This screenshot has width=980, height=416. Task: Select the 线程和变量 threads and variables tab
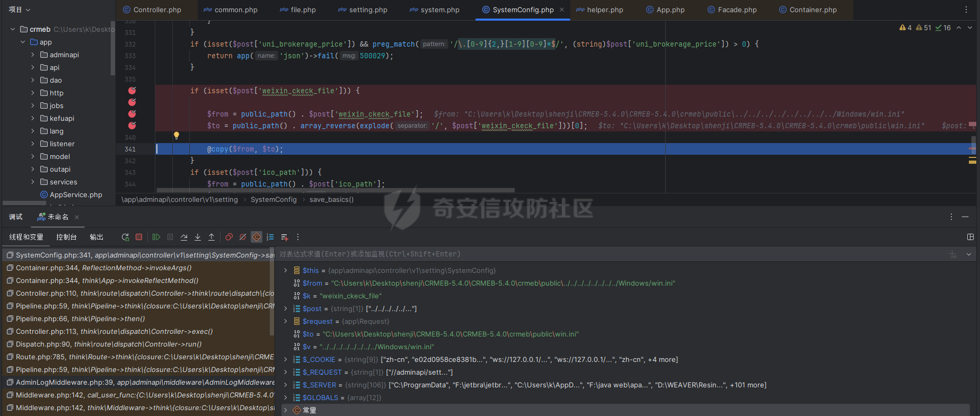pyautogui.click(x=26, y=237)
